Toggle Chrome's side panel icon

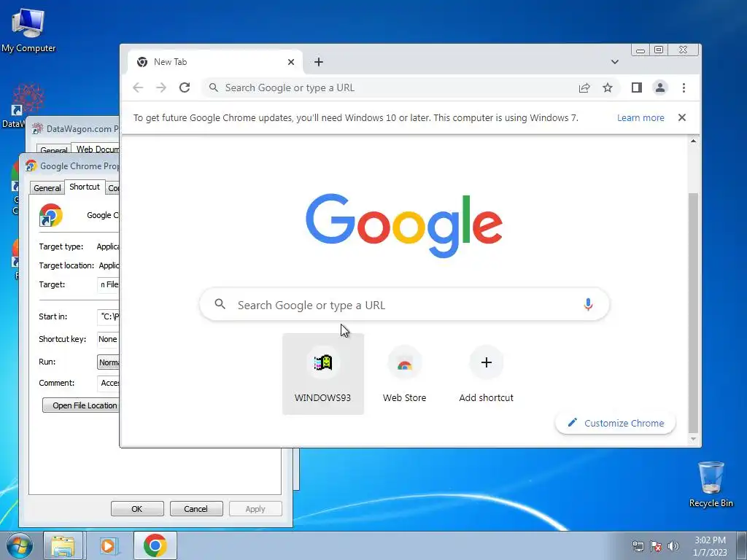tap(636, 87)
